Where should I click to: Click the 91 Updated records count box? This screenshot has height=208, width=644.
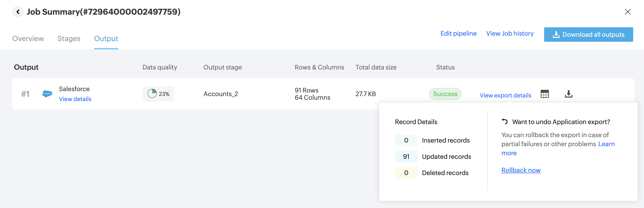click(406, 157)
